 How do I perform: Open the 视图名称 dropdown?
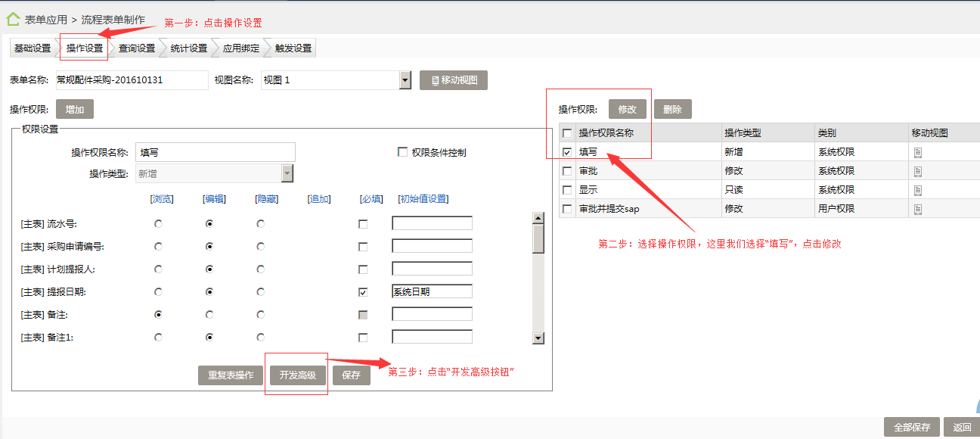pyautogui.click(x=405, y=80)
